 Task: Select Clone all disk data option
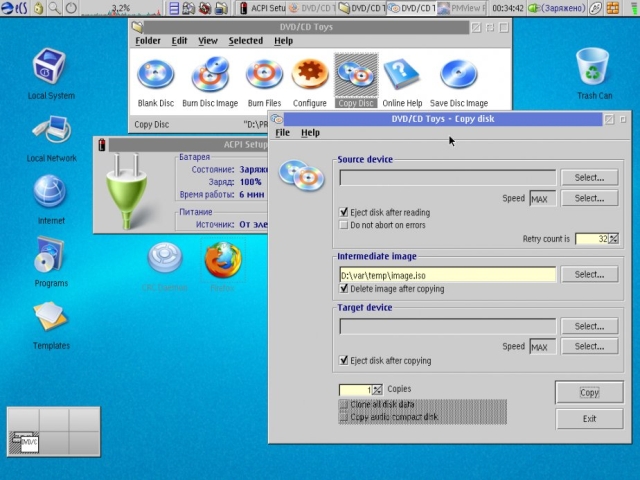pyautogui.click(x=345, y=404)
